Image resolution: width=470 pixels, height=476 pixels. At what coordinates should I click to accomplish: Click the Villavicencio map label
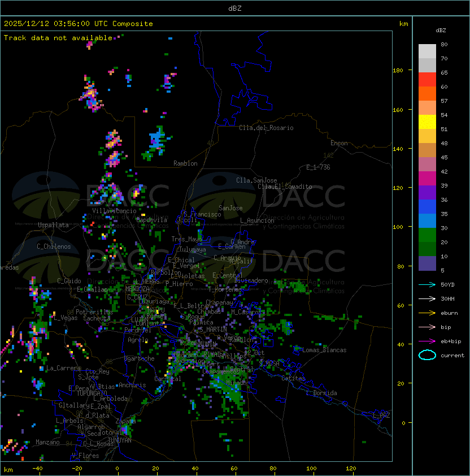tap(114, 211)
